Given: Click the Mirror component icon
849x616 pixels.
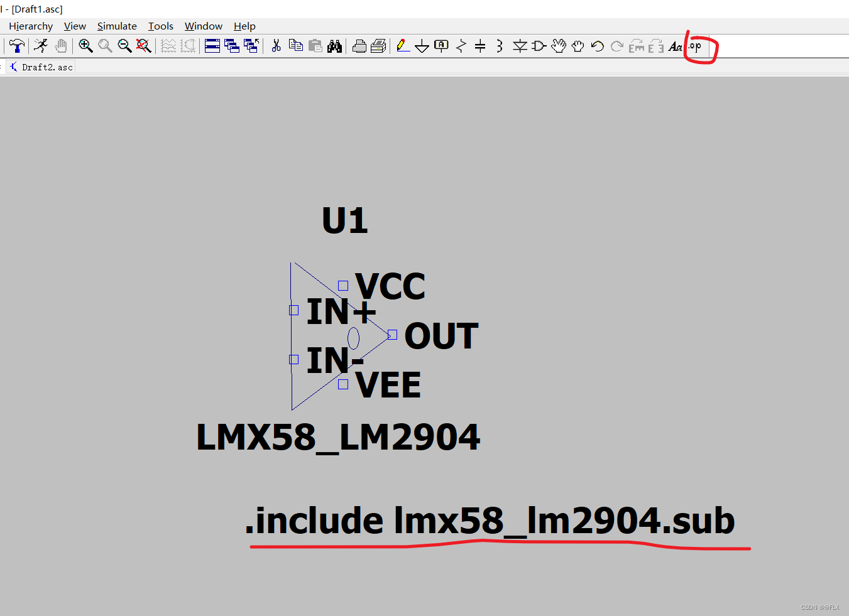Looking at the screenshot, I should 656,46.
